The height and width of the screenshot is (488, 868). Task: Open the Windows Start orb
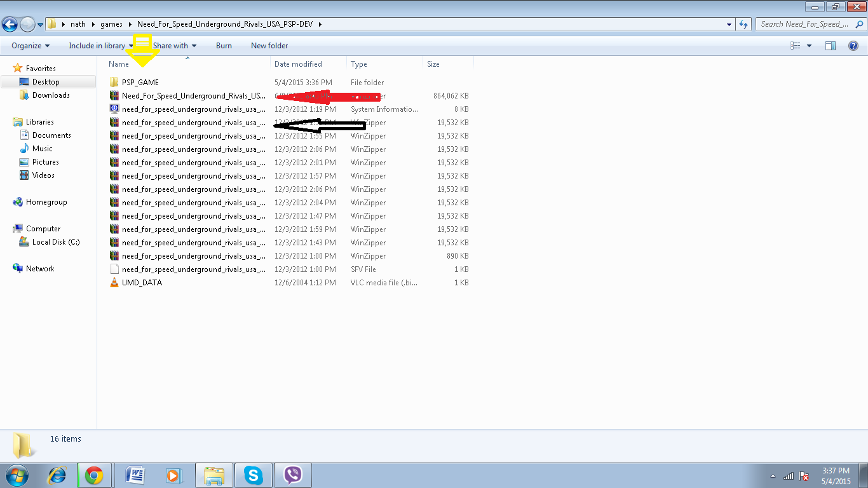pyautogui.click(x=17, y=475)
